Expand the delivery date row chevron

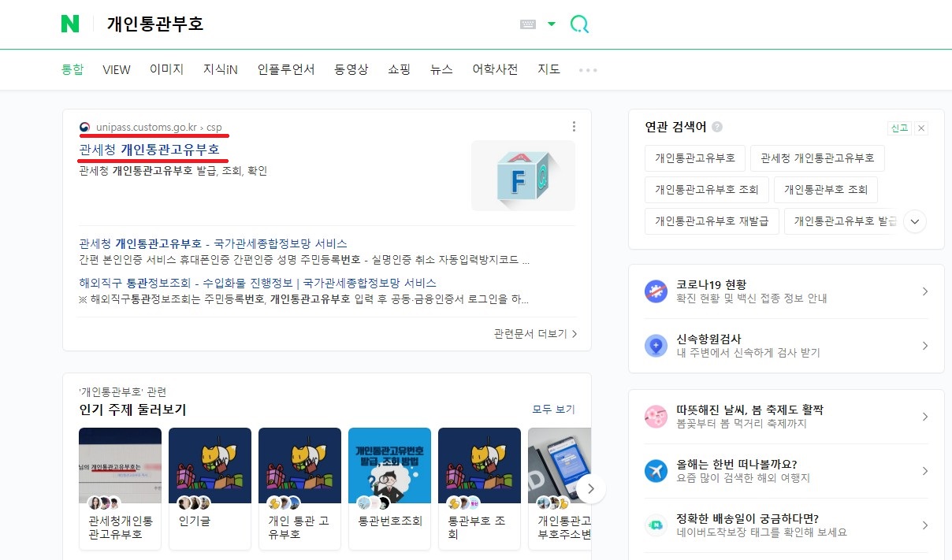[925, 525]
